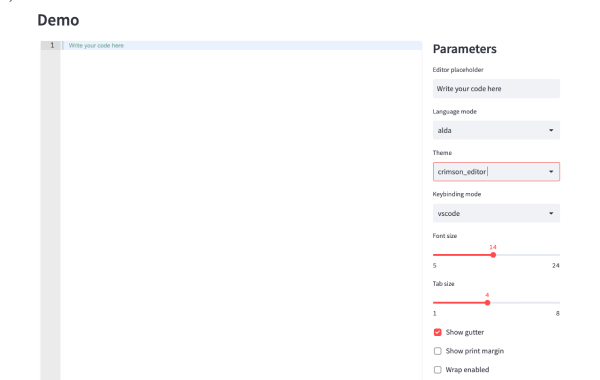Click line 1 of the code editor
Screen dimensions: 600x380
[x=242, y=45]
